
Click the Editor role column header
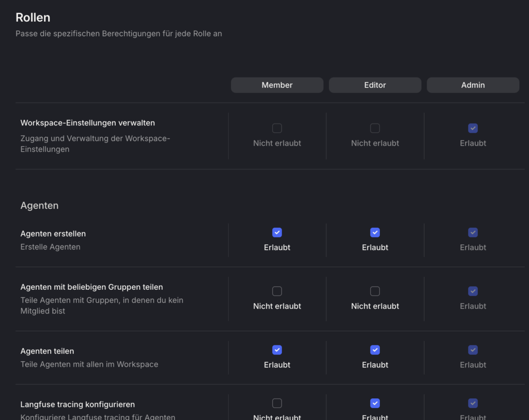375,85
